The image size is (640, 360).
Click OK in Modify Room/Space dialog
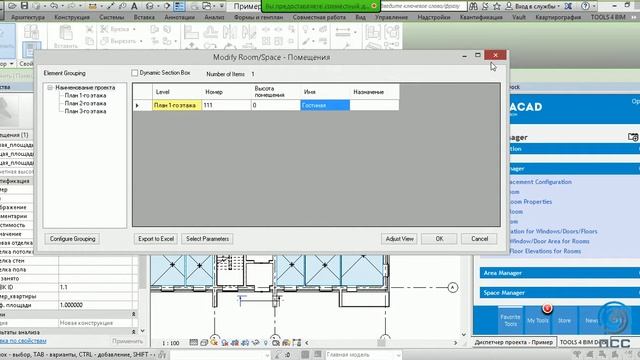(x=439, y=239)
